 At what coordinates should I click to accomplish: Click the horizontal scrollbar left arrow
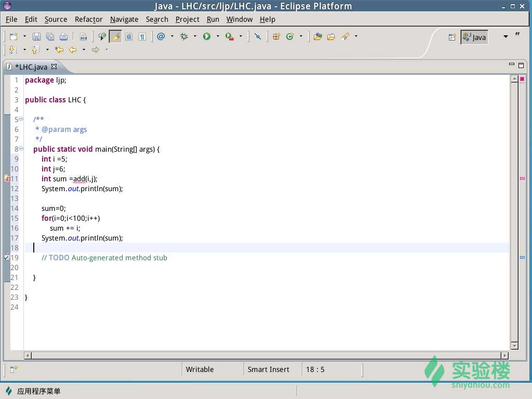[x=28, y=355]
